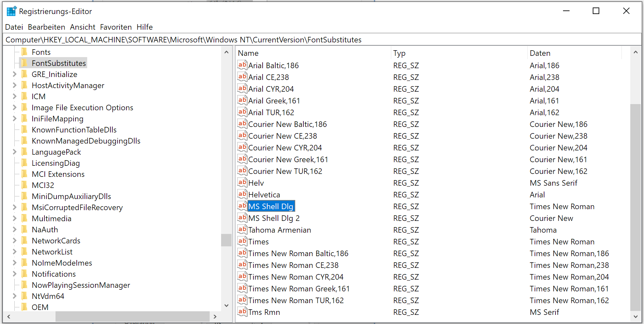Click the Registry Editor app icon in title bar
Screen dimensions: 644x324
pyautogui.click(x=11, y=11)
